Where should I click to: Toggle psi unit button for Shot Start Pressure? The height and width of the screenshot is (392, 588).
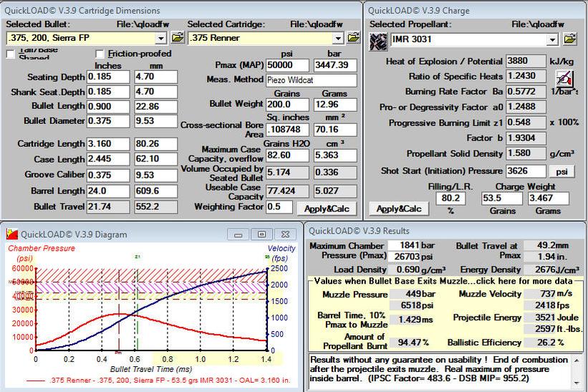coord(562,171)
